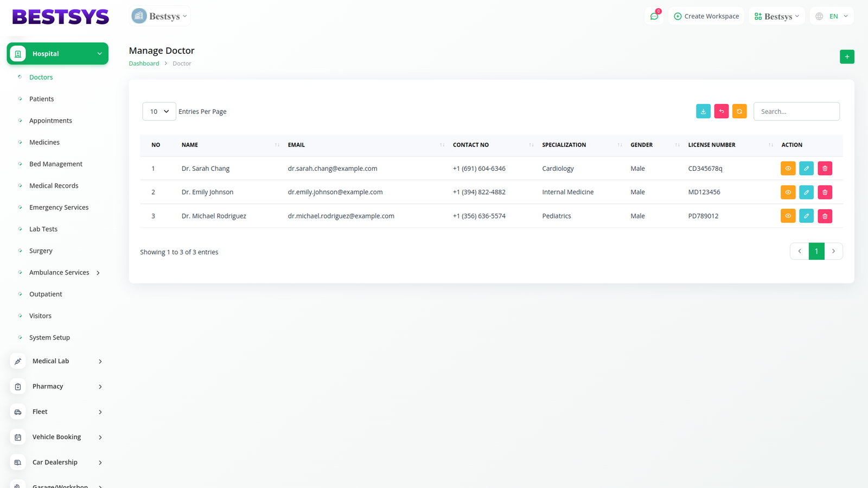Click the pink undo arrow icon
This screenshot has width=868, height=488.
(722, 111)
